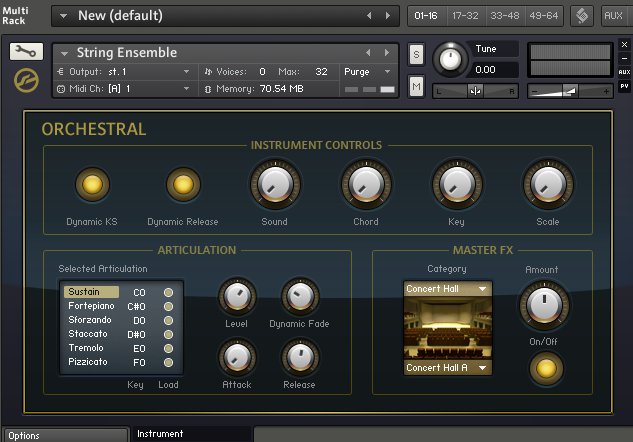
Task: Open the Concert Hall category dropdown
Action: 448,289
